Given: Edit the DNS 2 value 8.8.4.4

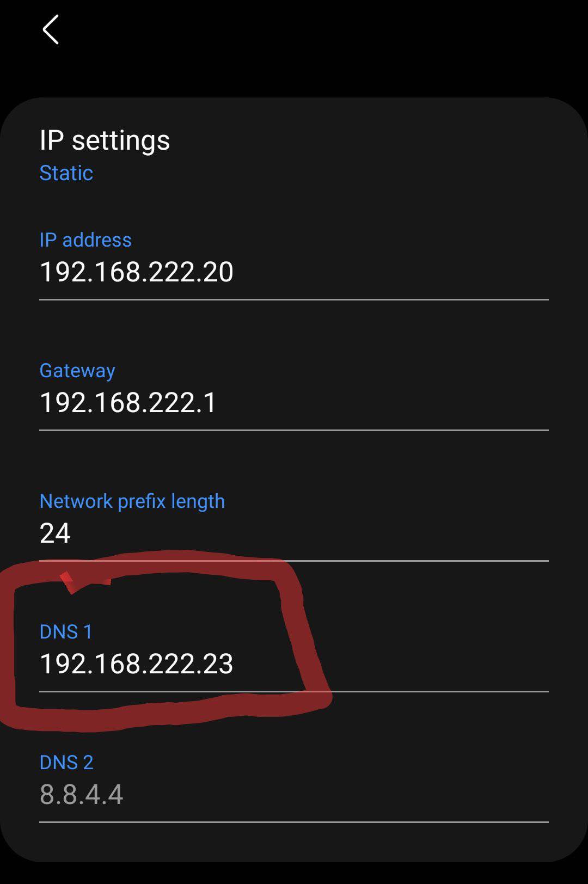Looking at the screenshot, I should click(x=82, y=796).
